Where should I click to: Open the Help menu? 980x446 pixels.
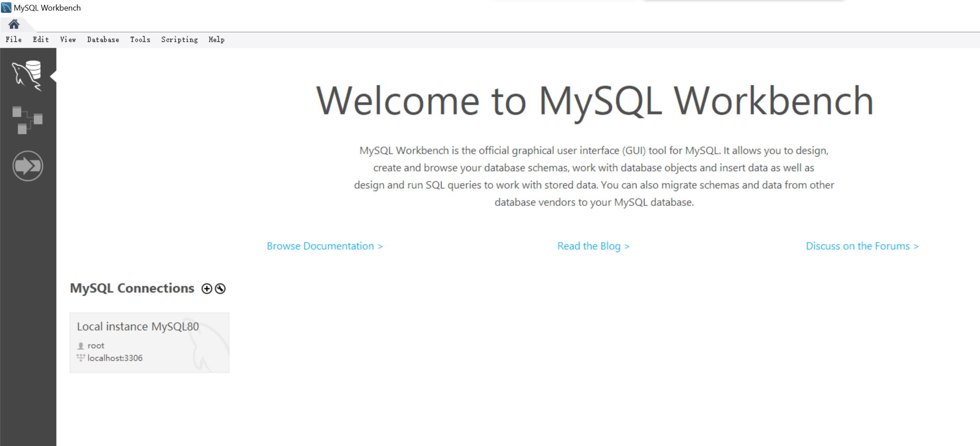click(217, 39)
